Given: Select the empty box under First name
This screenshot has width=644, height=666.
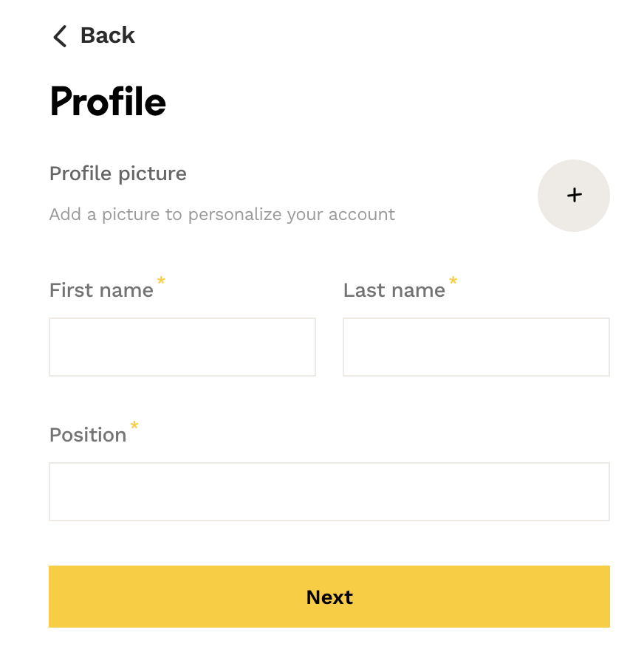Looking at the screenshot, I should click(x=182, y=347).
